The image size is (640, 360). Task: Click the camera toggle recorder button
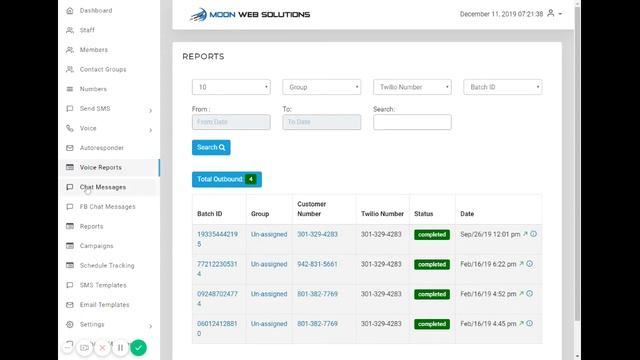84,348
